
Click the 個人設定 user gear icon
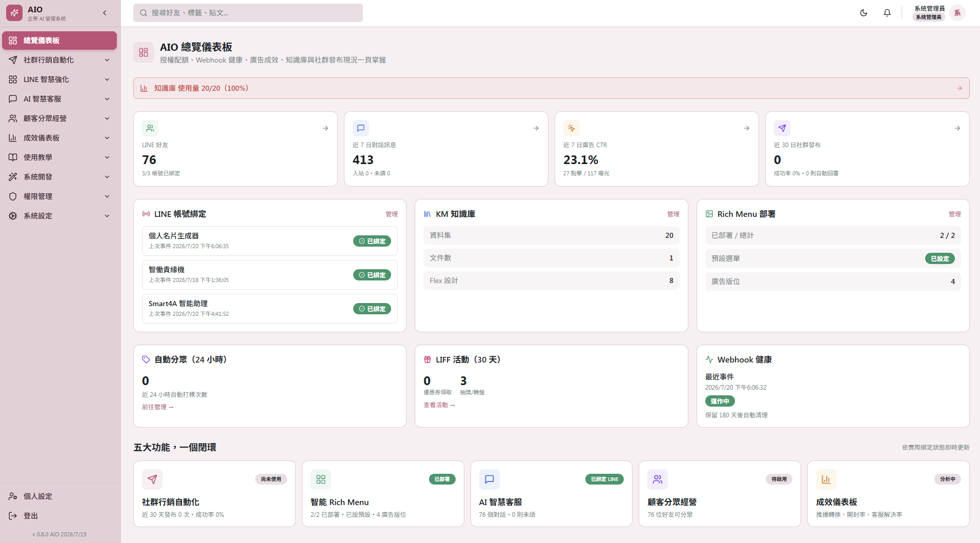click(13, 496)
